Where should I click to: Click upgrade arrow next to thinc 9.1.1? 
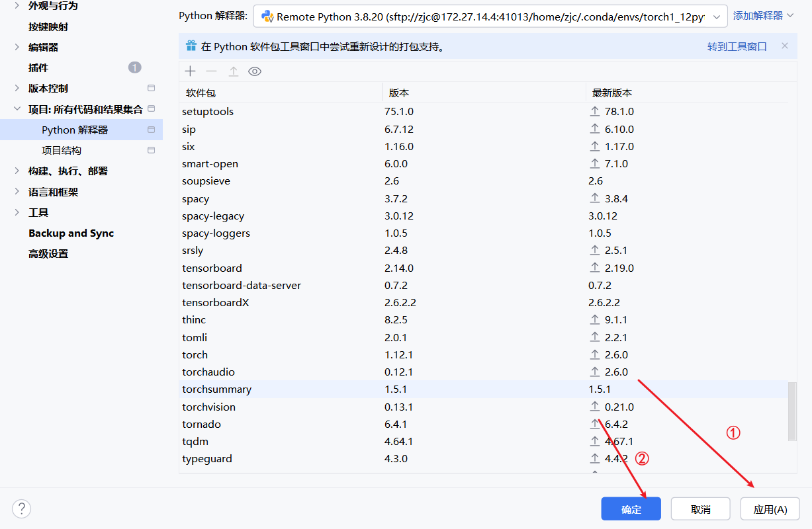tap(595, 319)
